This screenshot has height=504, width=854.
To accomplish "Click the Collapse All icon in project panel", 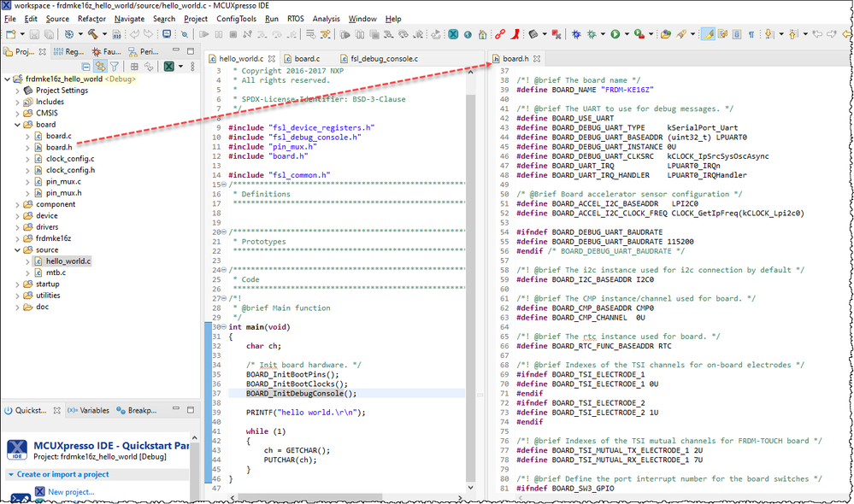I will (x=86, y=67).
